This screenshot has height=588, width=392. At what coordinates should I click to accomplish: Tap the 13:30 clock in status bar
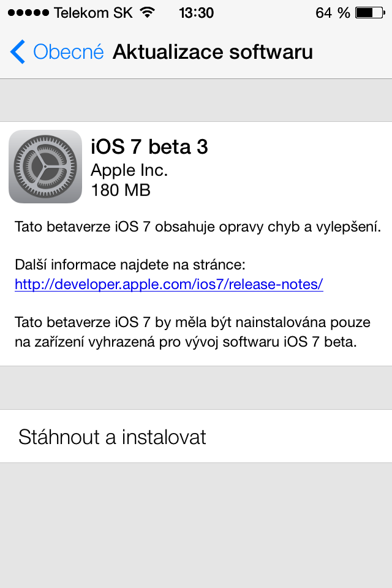pyautogui.click(x=196, y=12)
